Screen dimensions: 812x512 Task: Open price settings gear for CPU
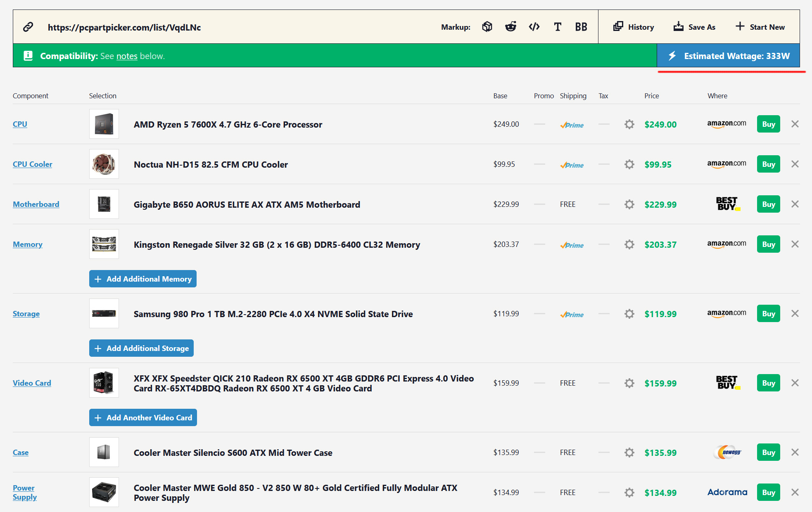[x=629, y=124]
